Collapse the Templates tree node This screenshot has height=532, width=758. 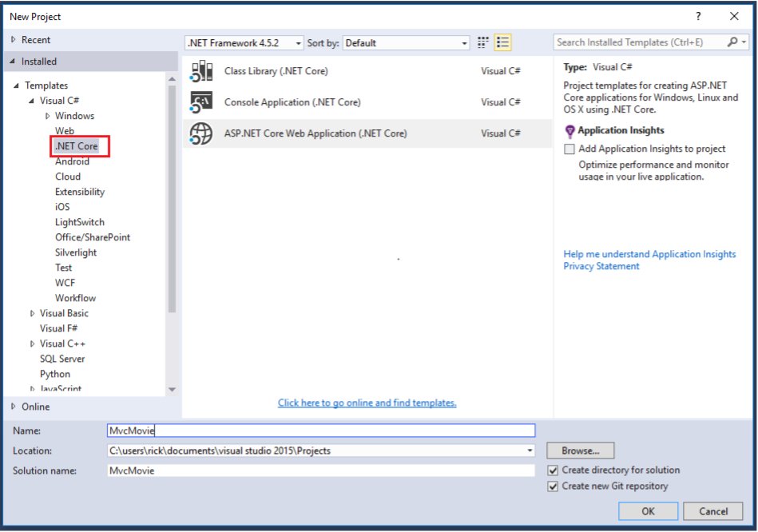[x=17, y=85]
